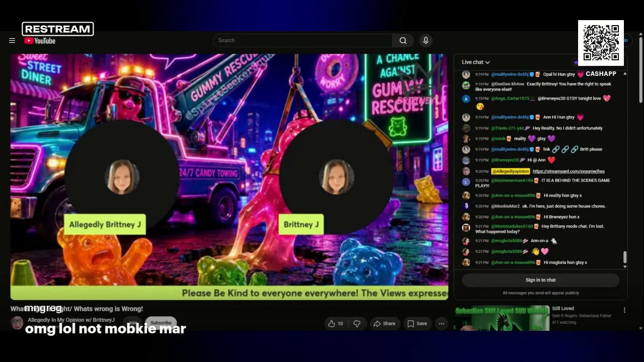The width and height of the screenshot is (644, 362).
Task: Click the chat scrollbar up arrow
Action: point(625,74)
